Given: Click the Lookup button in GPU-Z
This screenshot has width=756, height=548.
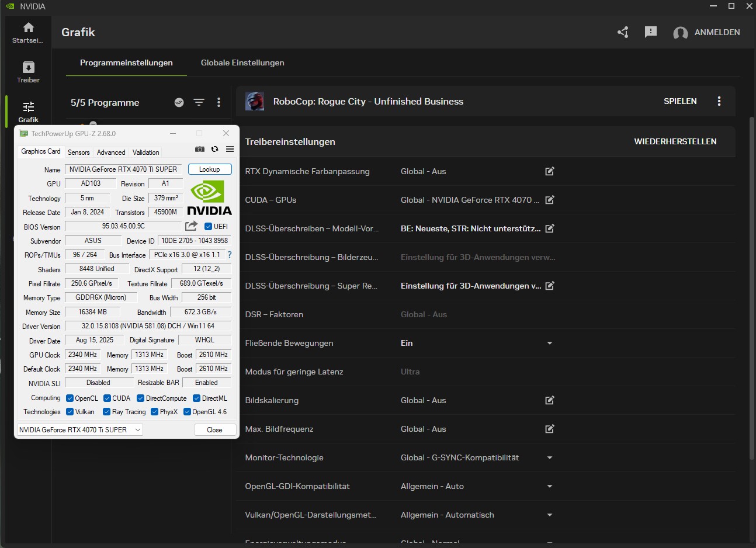Looking at the screenshot, I should coord(210,169).
